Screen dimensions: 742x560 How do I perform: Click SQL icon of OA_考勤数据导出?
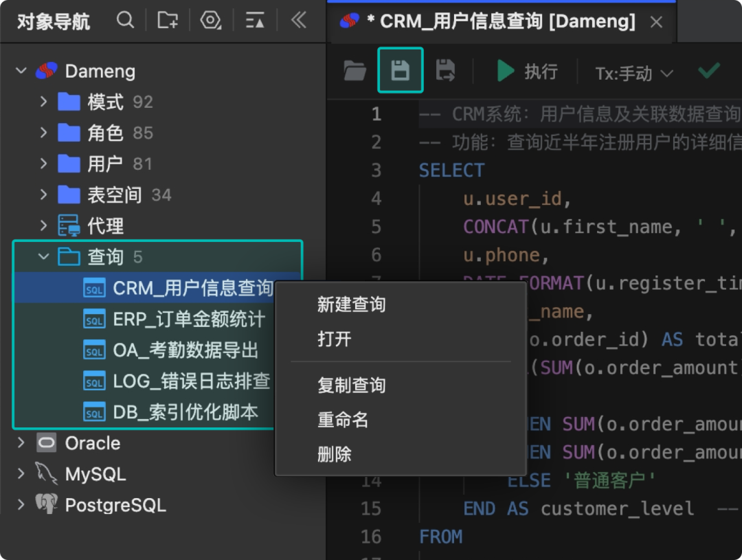coord(94,350)
